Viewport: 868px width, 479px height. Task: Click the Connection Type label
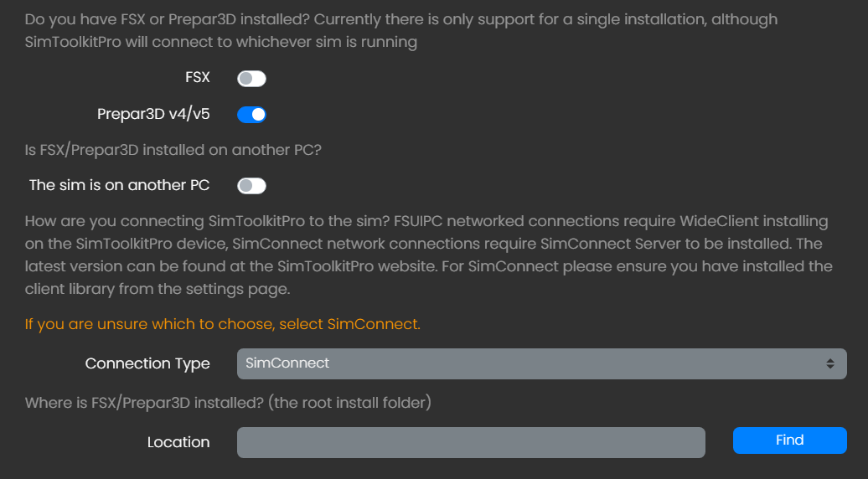pos(147,363)
